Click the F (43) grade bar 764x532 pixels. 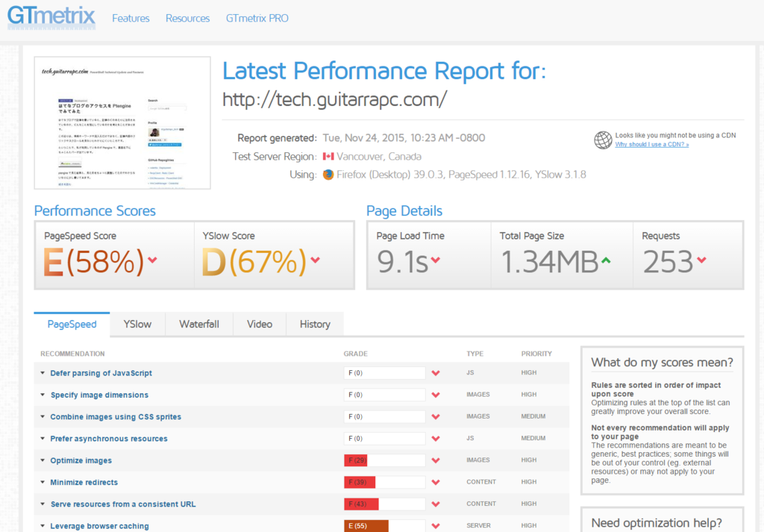(x=384, y=504)
